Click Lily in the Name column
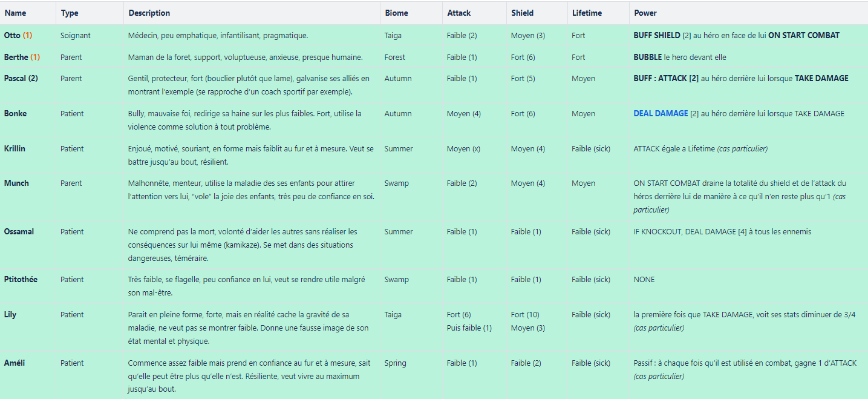Image resolution: width=868 pixels, height=399 pixels. 10,314
